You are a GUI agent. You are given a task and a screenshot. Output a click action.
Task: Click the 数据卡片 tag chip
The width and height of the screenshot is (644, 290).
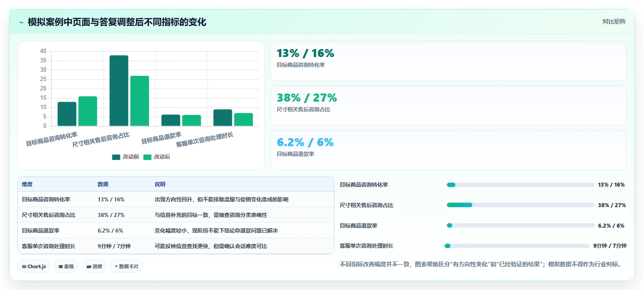click(x=127, y=266)
